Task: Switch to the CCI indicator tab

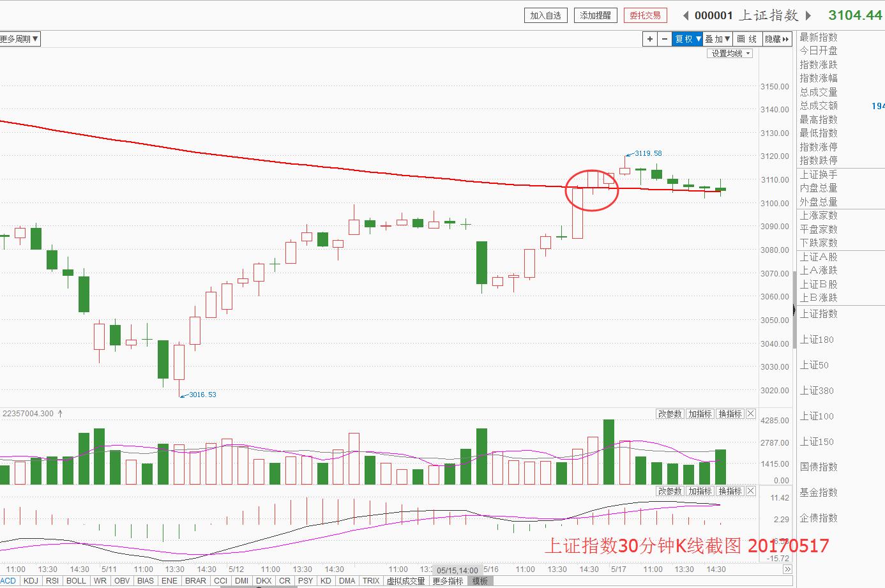Action: point(220,581)
